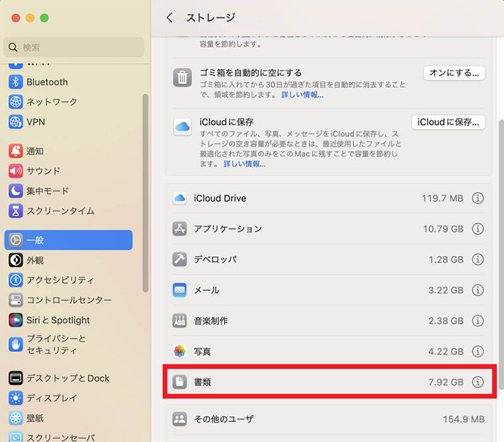Image resolution: width=504 pixels, height=442 pixels.
Task: Click the アプリケーション row label
Action: coord(228,229)
